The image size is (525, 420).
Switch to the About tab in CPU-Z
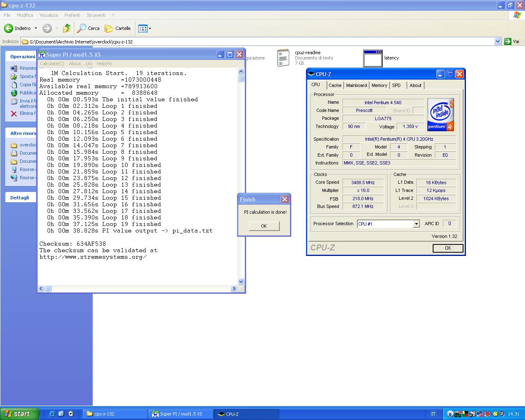(x=415, y=85)
